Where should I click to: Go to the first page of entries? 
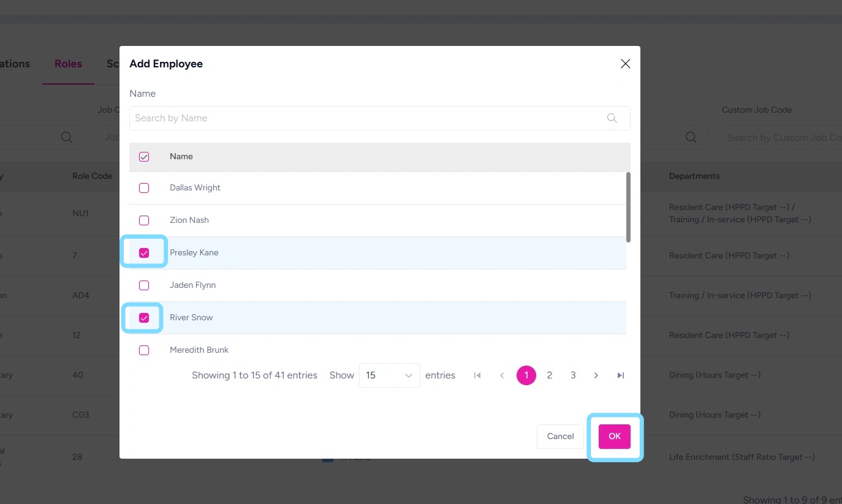477,375
